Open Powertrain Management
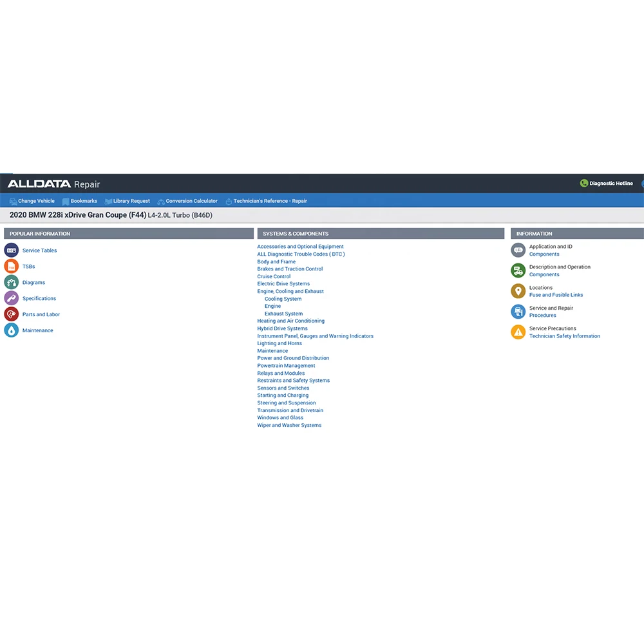The width and height of the screenshot is (644, 644). pyautogui.click(x=287, y=366)
